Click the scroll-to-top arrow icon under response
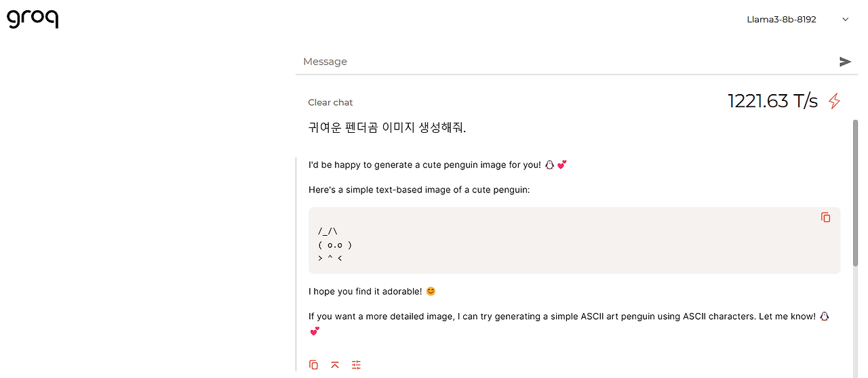868x378 pixels. point(335,364)
